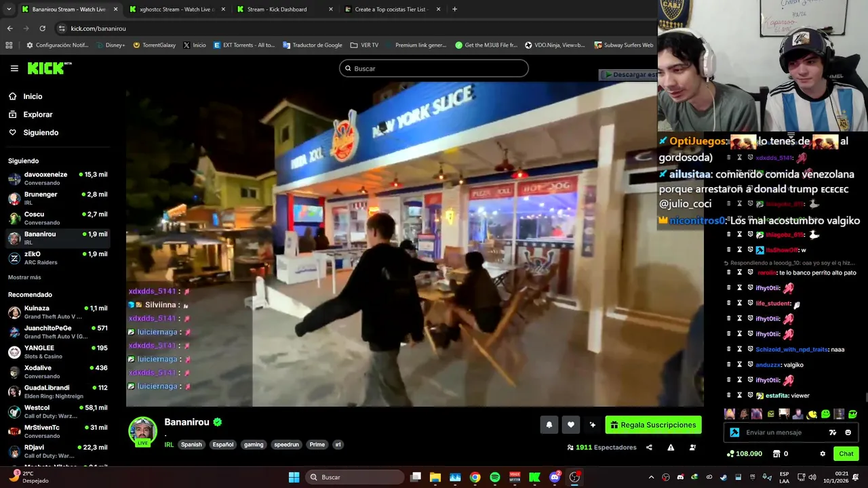
Task: Open Siguiendo in the sidebar
Action: (x=41, y=133)
